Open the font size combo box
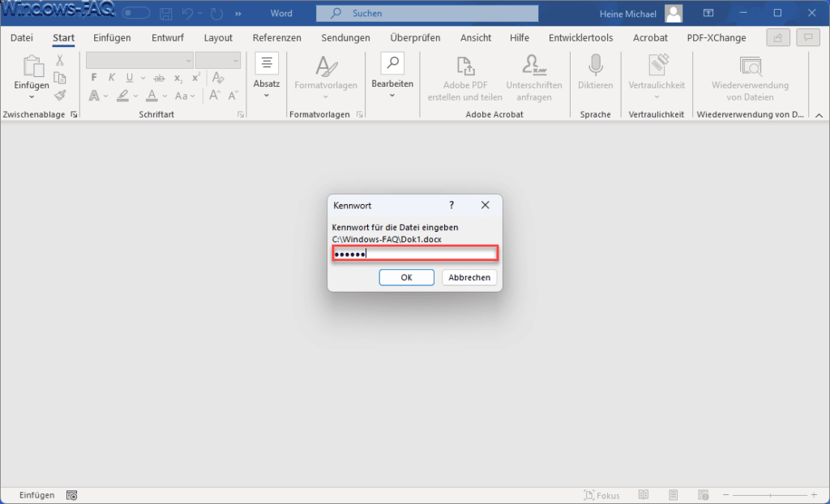This screenshot has width=830, height=504. click(217, 60)
